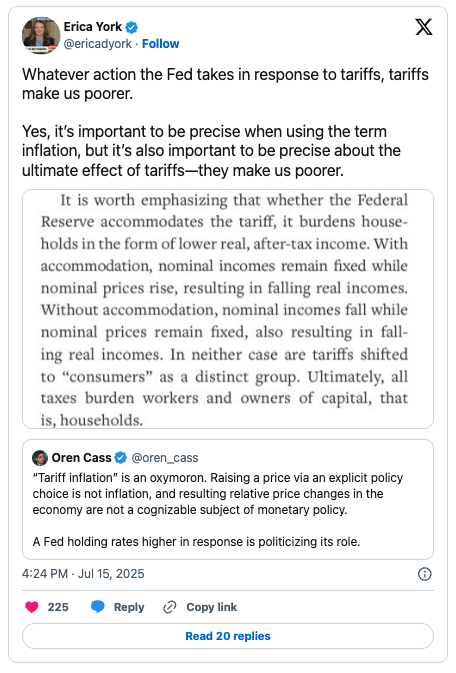456x673 pixels.
Task: Like the tweet with heart icon
Action: (x=32, y=606)
